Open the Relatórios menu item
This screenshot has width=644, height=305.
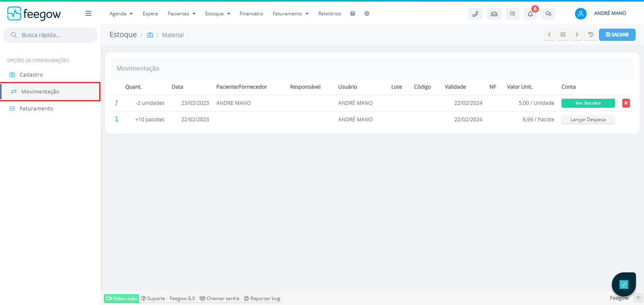329,14
